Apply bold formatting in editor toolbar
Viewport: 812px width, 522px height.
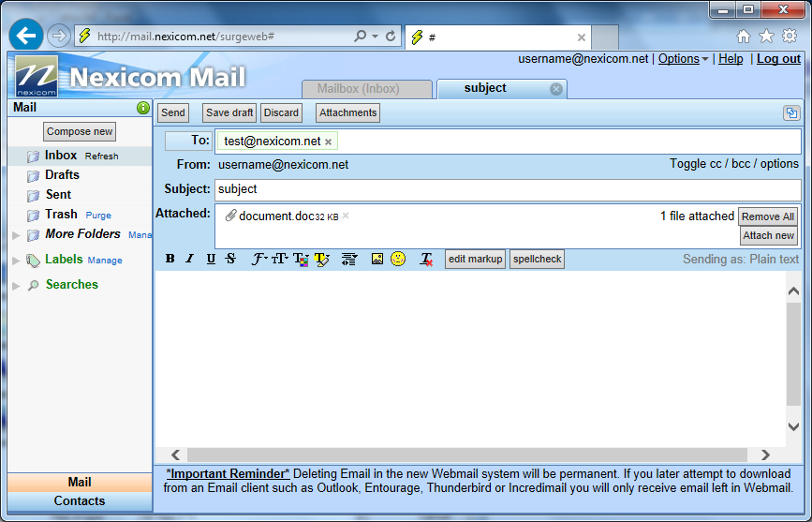pyautogui.click(x=170, y=258)
